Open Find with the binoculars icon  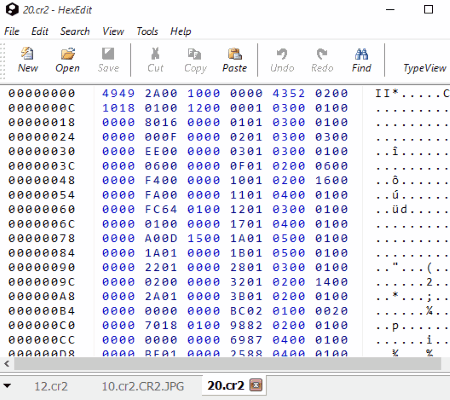(x=361, y=53)
